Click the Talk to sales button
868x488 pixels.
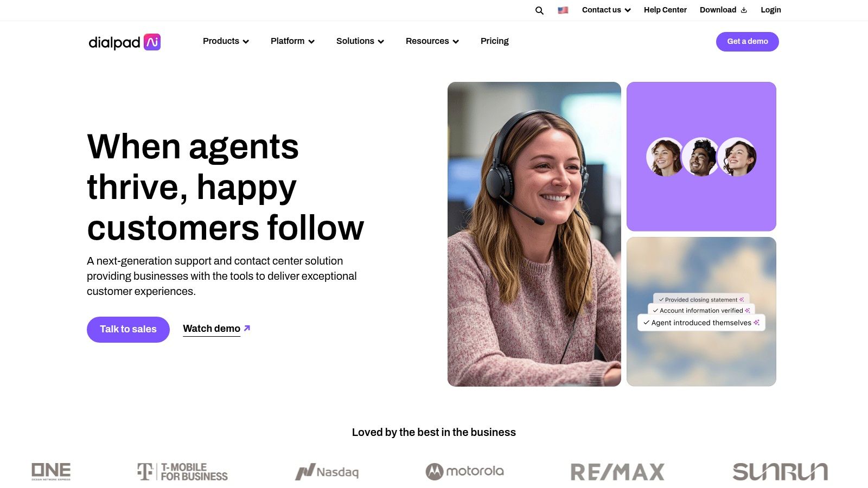pyautogui.click(x=128, y=329)
